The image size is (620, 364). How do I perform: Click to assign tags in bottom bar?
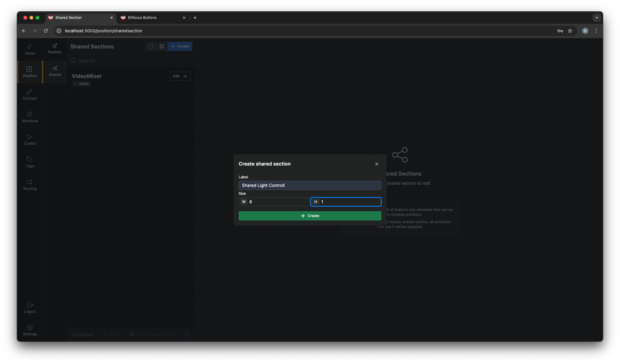click(151, 334)
